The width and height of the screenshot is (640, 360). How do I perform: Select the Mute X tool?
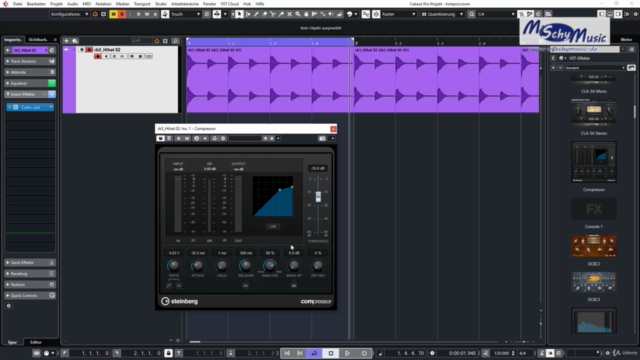289,14
